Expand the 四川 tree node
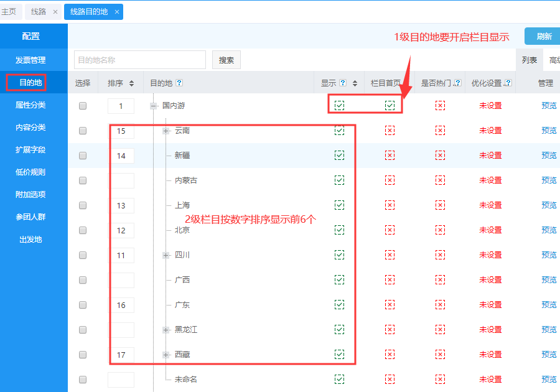Viewport: 560px width, 392px height. (166, 255)
